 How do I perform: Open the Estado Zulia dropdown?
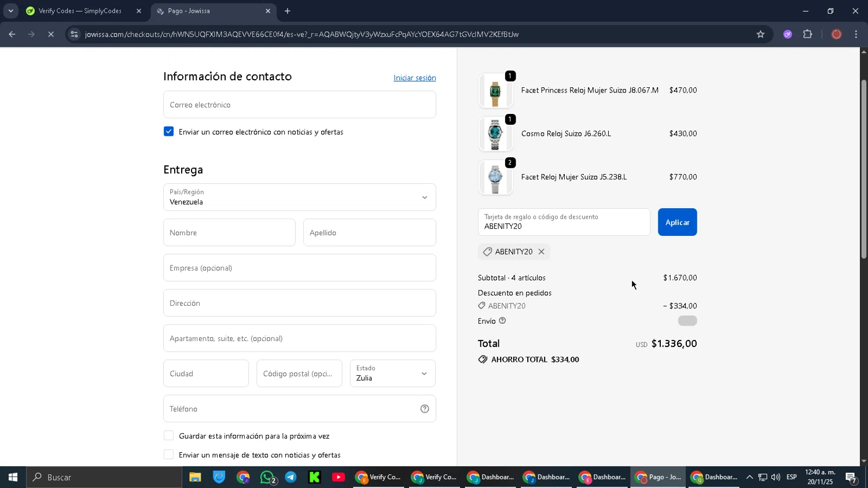pyautogui.click(x=392, y=374)
